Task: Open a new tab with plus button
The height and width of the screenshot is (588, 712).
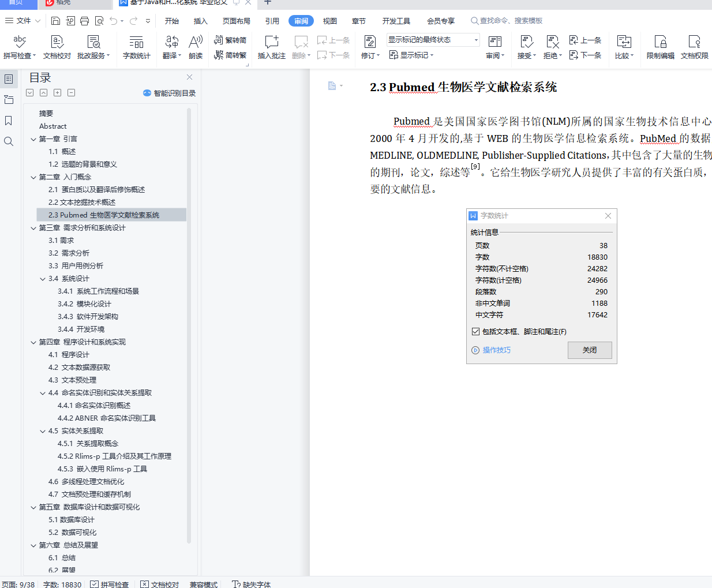Action: point(267,2)
